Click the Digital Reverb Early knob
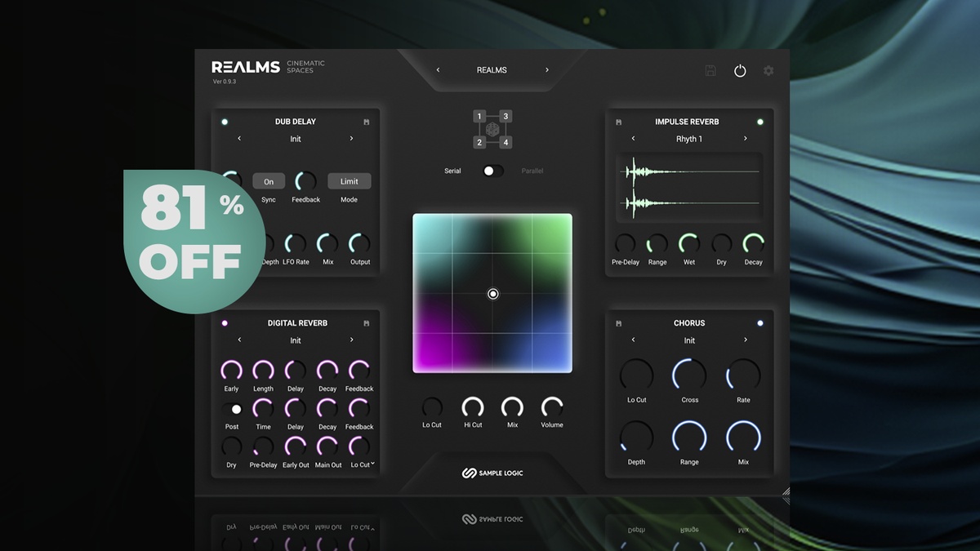This screenshot has height=551, width=980. pyautogui.click(x=232, y=371)
